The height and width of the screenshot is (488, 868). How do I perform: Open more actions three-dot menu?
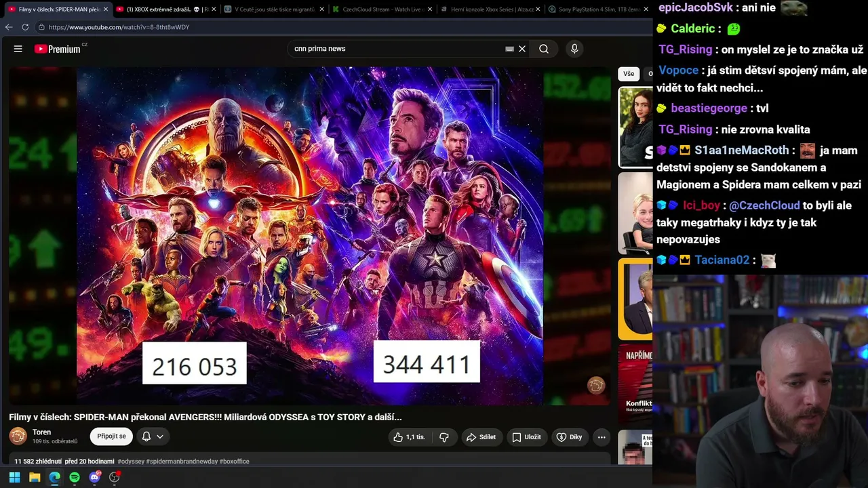click(601, 437)
